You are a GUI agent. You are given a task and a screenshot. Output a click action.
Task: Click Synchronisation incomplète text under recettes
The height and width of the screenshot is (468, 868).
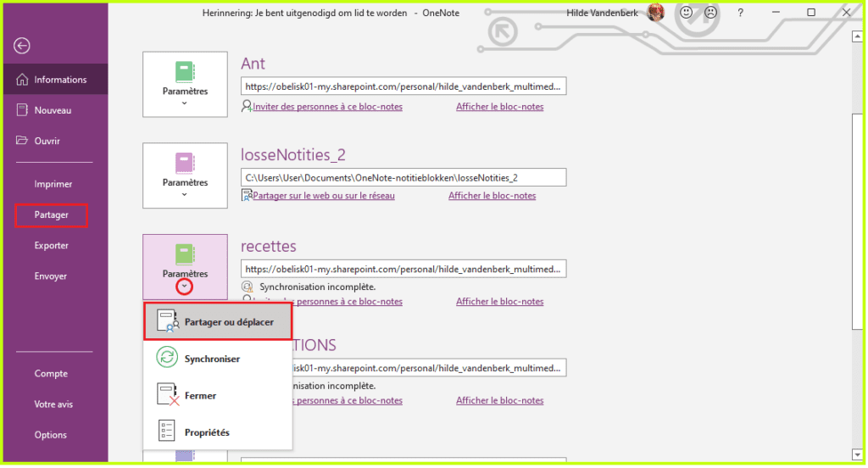pyautogui.click(x=318, y=287)
